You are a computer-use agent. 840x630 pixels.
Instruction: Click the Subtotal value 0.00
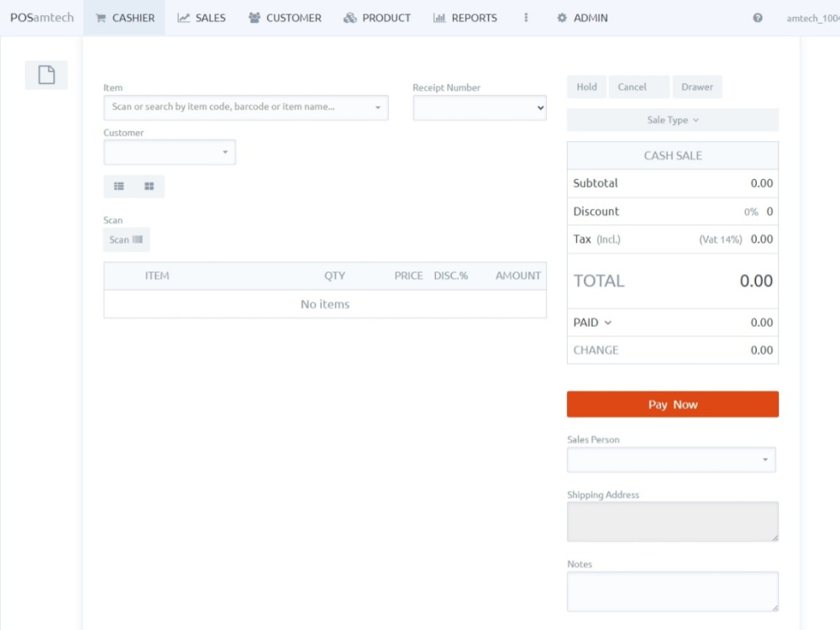[761, 183]
